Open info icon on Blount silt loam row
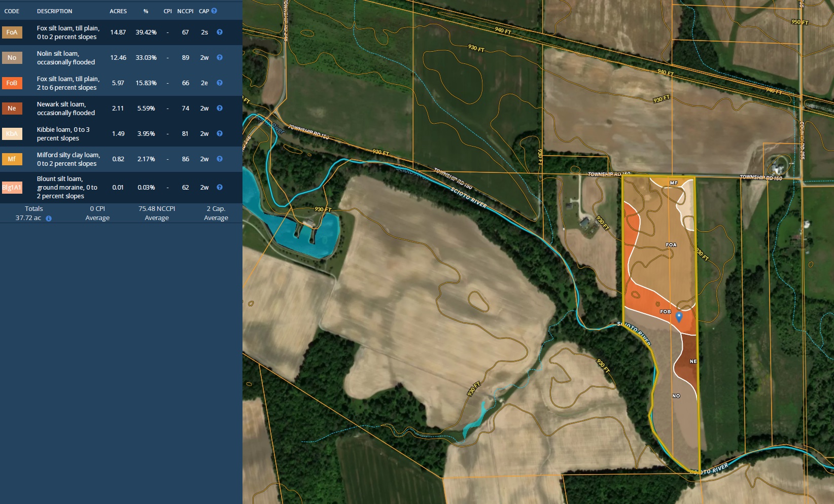The image size is (834, 504). (x=220, y=187)
